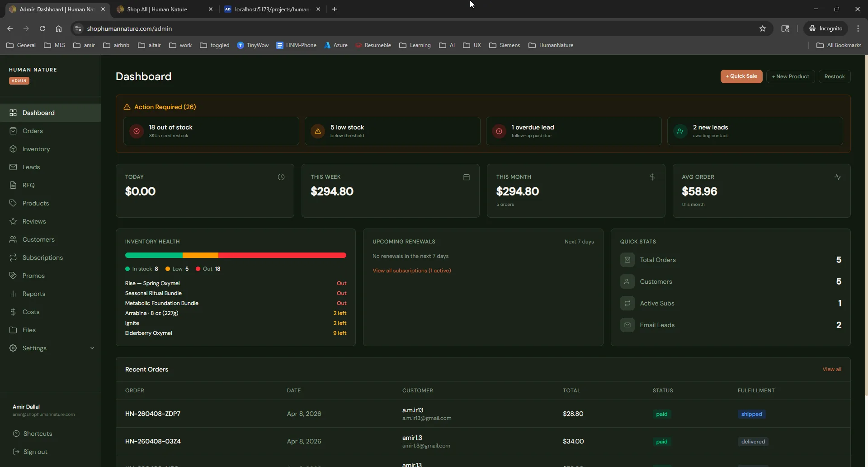The width and height of the screenshot is (868, 467).
Task: Open the toggled bookmarks folder
Action: point(215,45)
